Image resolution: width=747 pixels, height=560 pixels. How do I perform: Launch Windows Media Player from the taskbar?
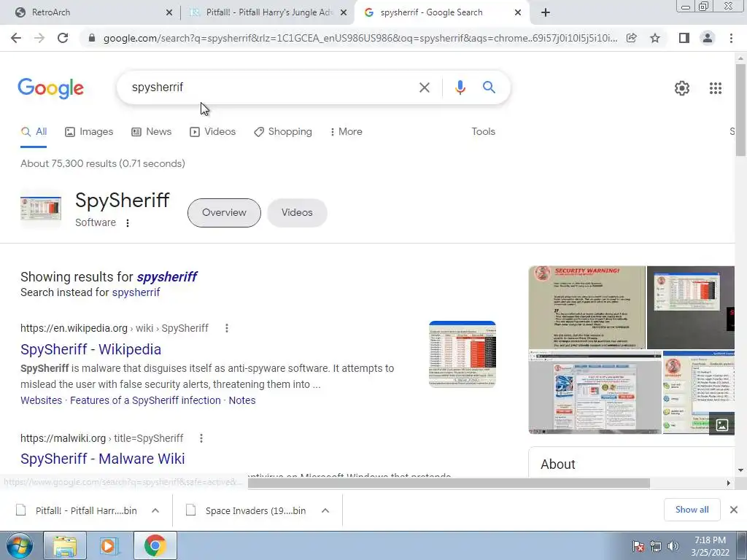[x=109, y=545]
